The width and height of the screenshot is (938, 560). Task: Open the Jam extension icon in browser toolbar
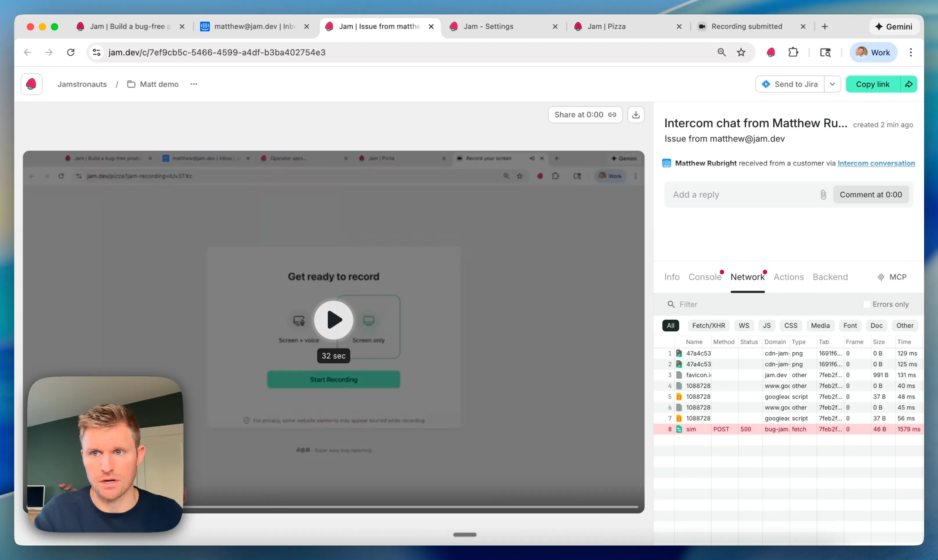(x=771, y=52)
